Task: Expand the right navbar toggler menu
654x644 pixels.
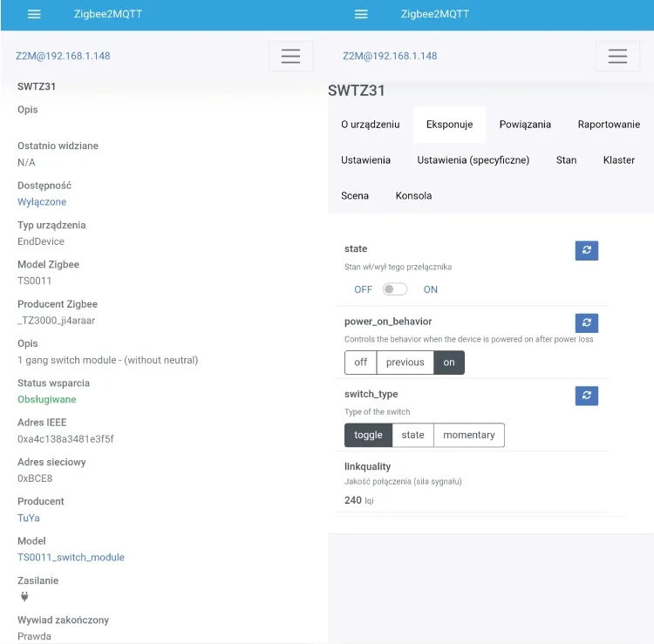Action: coord(617,57)
